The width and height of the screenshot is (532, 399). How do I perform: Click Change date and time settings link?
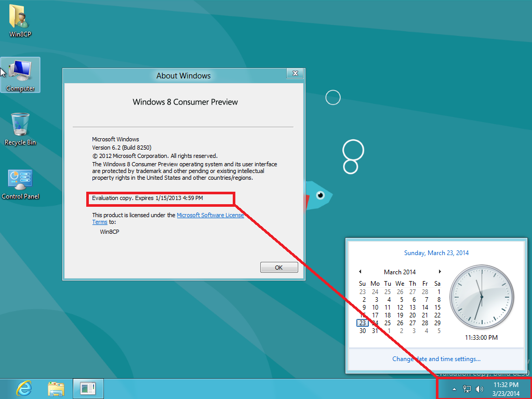point(436,359)
